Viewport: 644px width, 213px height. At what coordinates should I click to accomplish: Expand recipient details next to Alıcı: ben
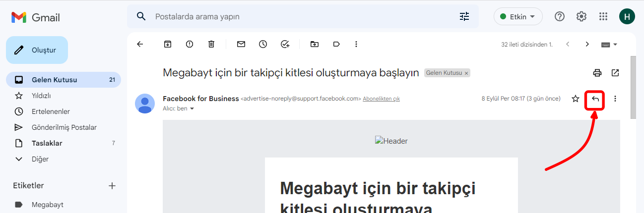(x=192, y=108)
